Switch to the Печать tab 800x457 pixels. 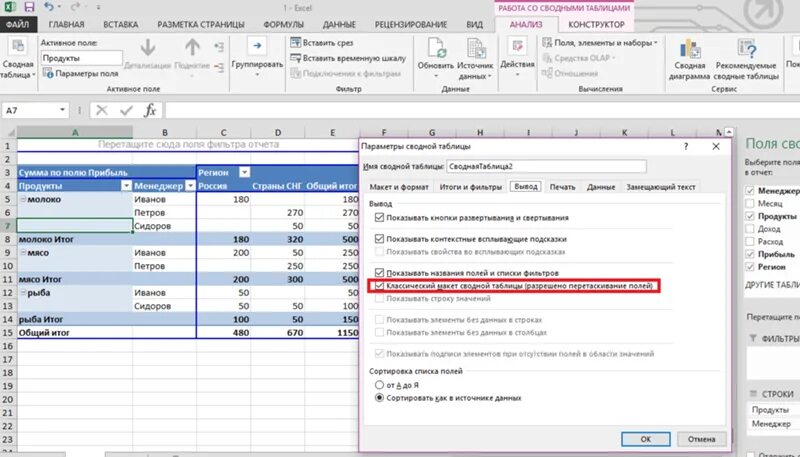click(x=562, y=187)
